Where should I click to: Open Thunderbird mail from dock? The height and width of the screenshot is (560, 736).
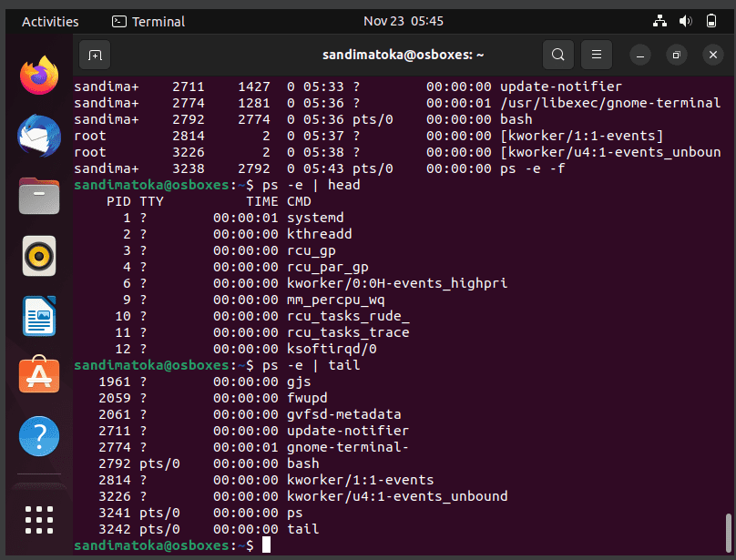(x=39, y=136)
